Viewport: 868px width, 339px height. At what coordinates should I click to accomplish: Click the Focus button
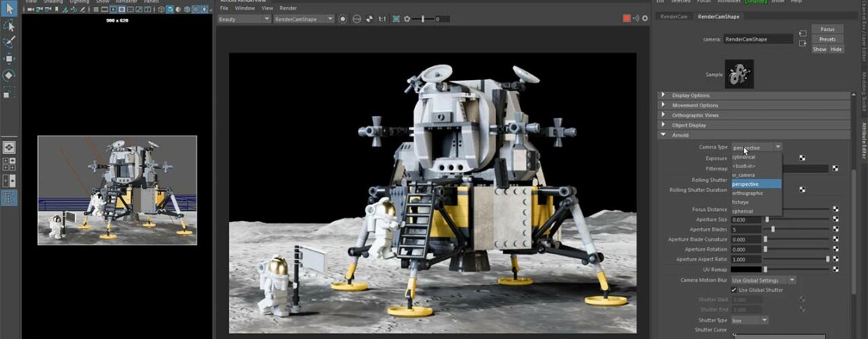(827, 29)
